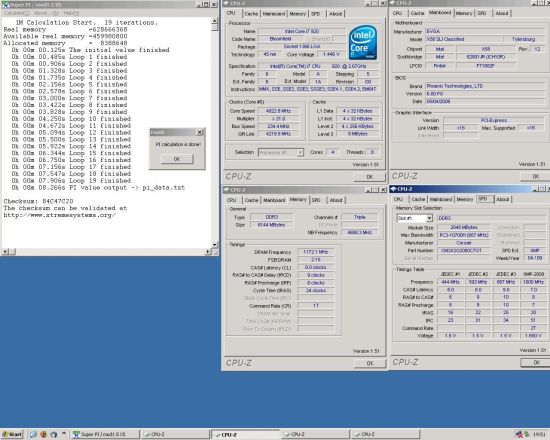550x440 pixels.
Task: Open the Calculate menu in Super PI
Action: click(x=16, y=13)
